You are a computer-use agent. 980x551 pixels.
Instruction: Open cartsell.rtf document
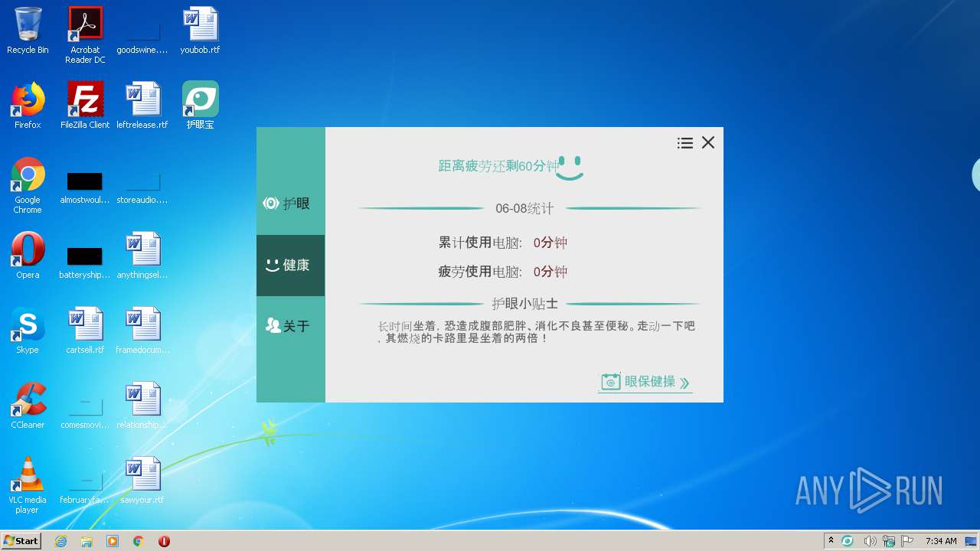(85, 331)
